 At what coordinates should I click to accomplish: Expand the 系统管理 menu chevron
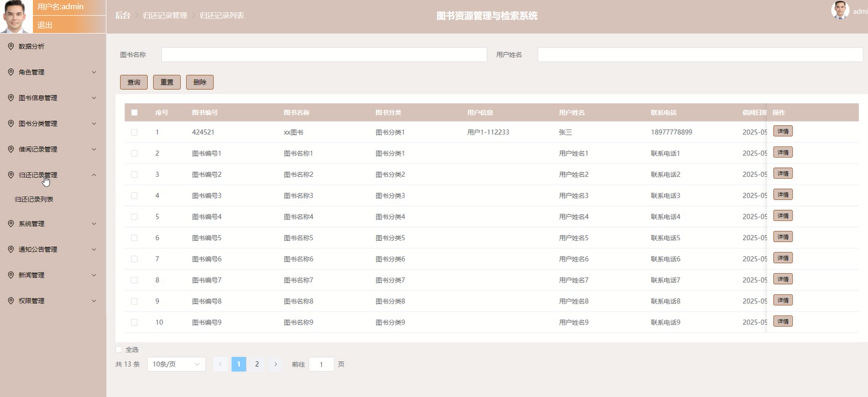point(94,223)
